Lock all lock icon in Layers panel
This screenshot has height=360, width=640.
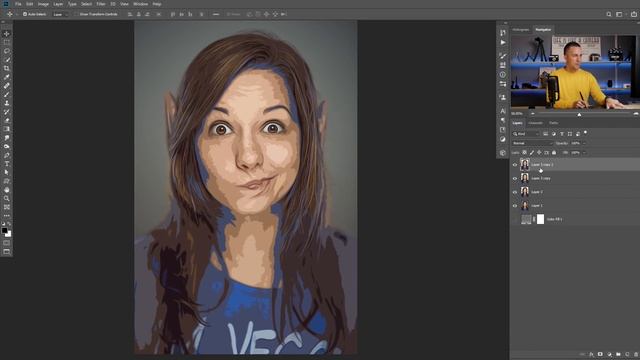(x=554, y=153)
